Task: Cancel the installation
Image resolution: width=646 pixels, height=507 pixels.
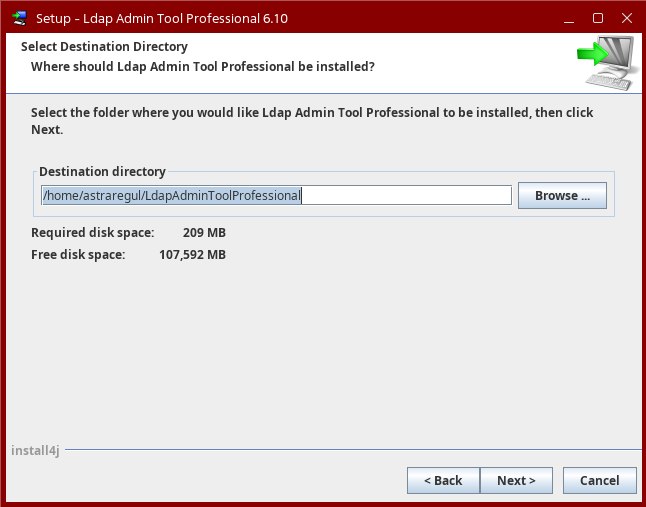Action: (599, 481)
